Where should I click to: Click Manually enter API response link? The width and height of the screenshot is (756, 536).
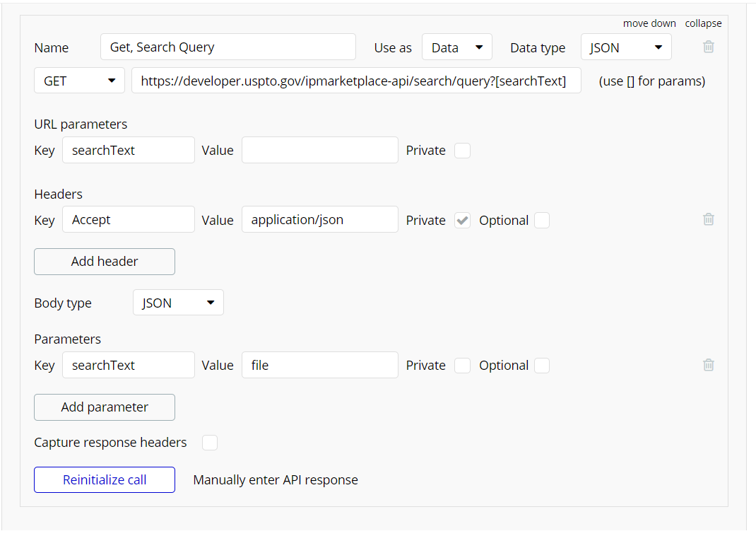(276, 480)
